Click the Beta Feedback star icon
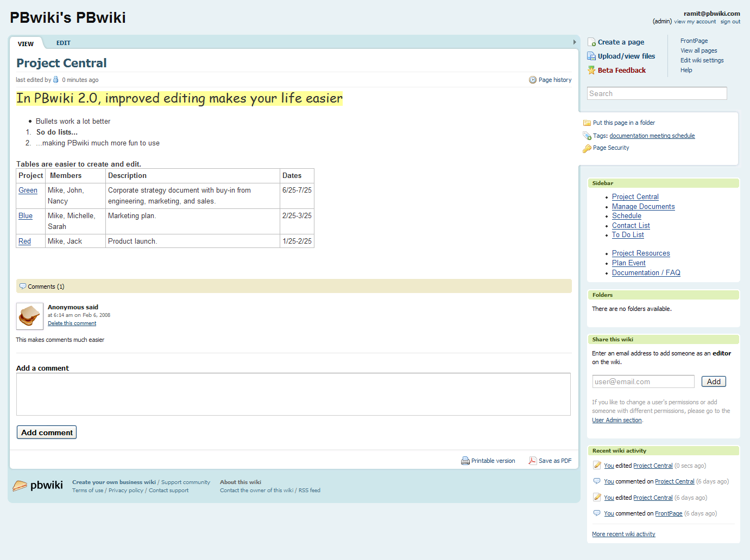This screenshot has width=750, height=560. pos(591,71)
